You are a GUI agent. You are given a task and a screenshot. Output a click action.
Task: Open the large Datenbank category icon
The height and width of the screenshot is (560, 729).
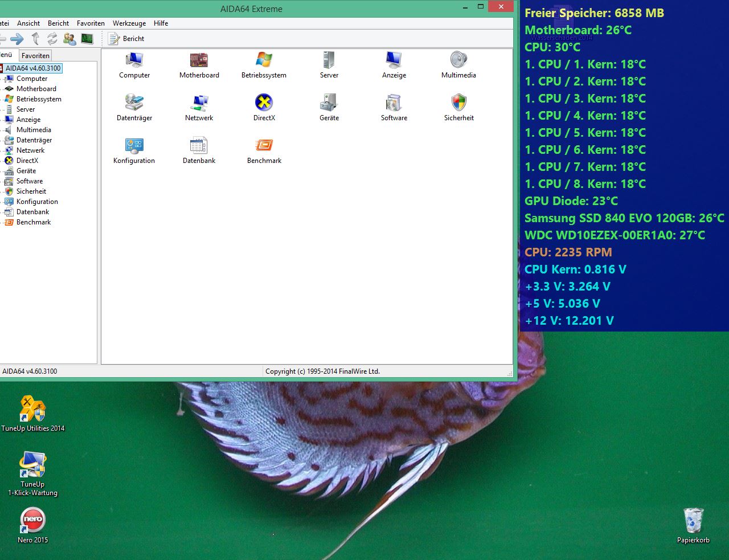pos(199,145)
